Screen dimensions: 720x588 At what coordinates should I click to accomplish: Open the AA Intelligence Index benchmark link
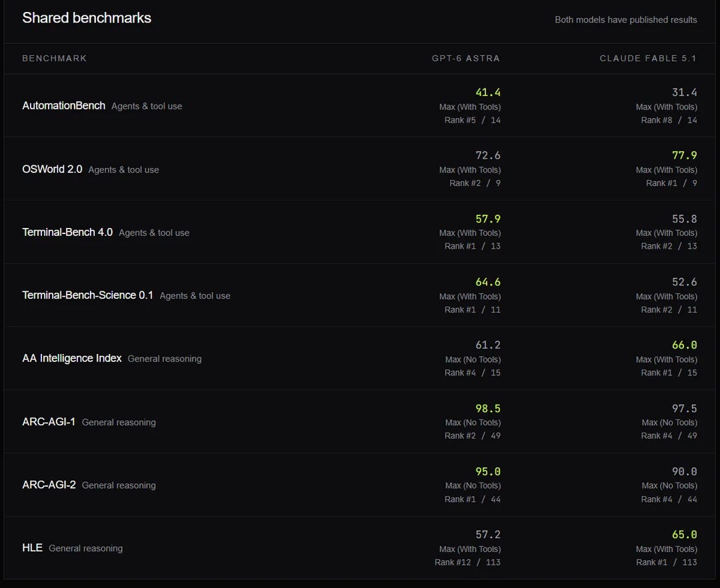(x=72, y=358)
